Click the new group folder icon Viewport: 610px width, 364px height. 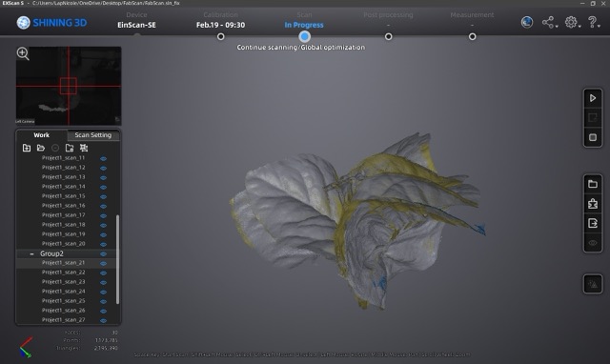[70, 148]
